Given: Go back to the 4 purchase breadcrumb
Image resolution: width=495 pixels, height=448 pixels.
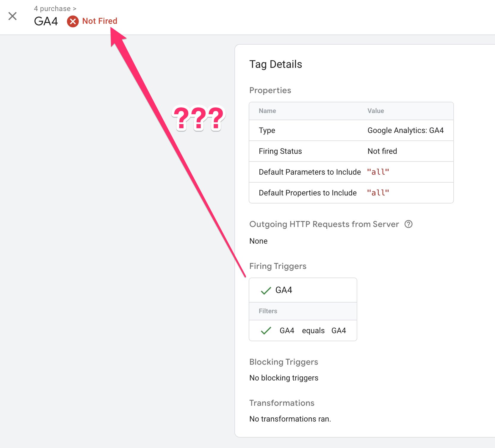Looking at the screenshot, I should (52, 9).
